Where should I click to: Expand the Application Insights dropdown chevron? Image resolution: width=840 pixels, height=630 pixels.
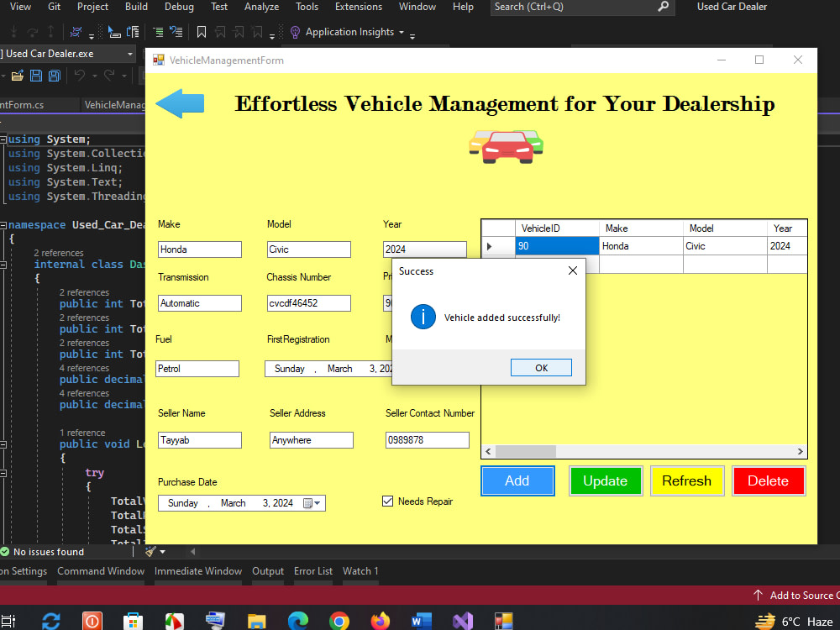click(401, 32)
